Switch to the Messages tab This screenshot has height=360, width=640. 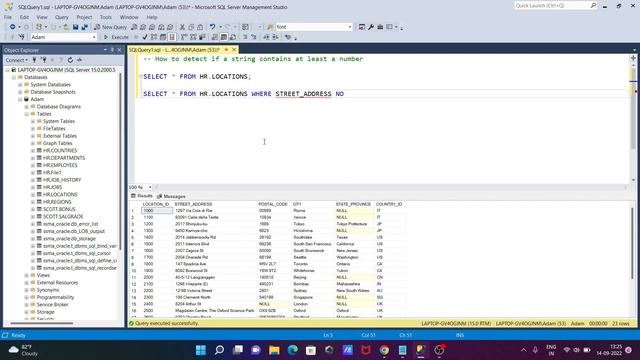coord(171,196)
